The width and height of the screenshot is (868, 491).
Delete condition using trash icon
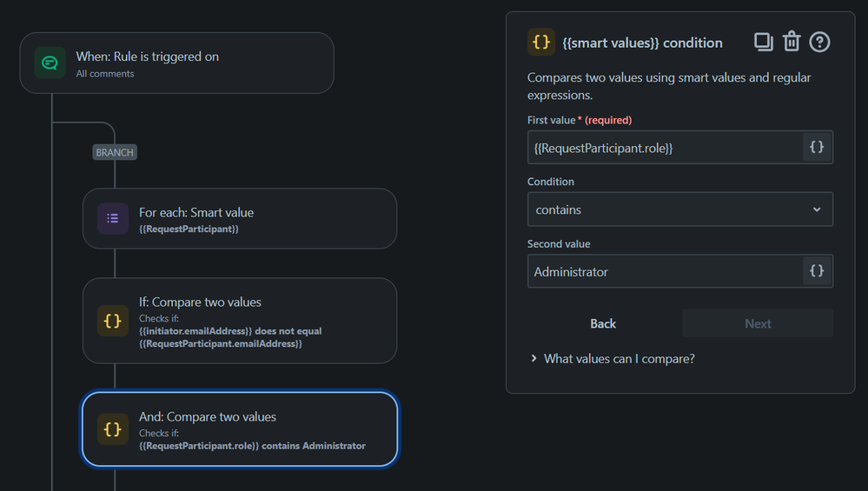(x=791, y=42)
